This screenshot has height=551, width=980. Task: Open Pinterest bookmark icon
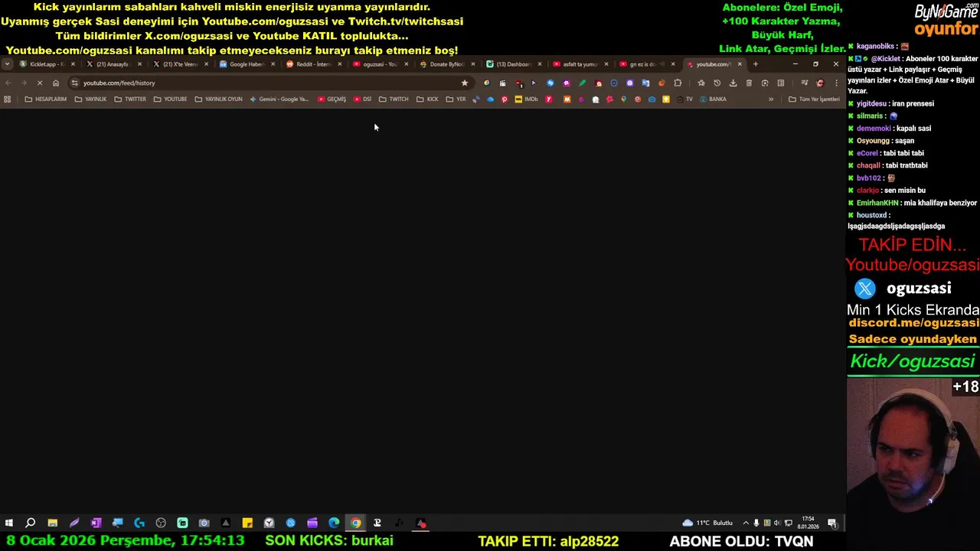[x=505, y=99]
